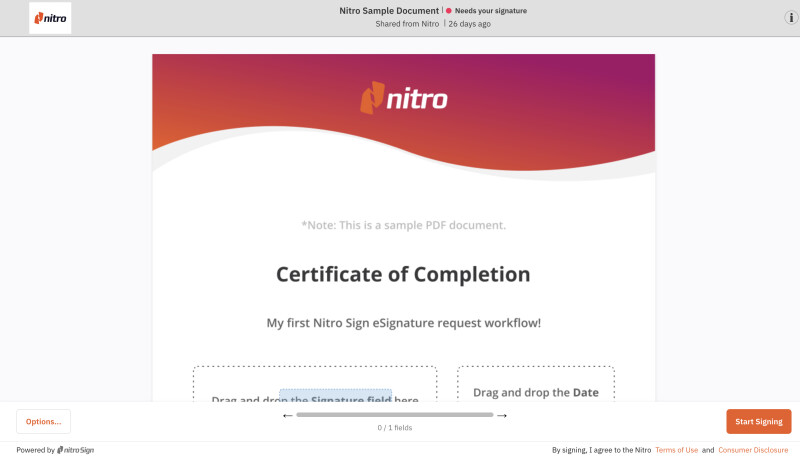The width and height of the screenshot is (800, 457).
Task: Click the Nitro logo in top-left corner
Action: 50,18
